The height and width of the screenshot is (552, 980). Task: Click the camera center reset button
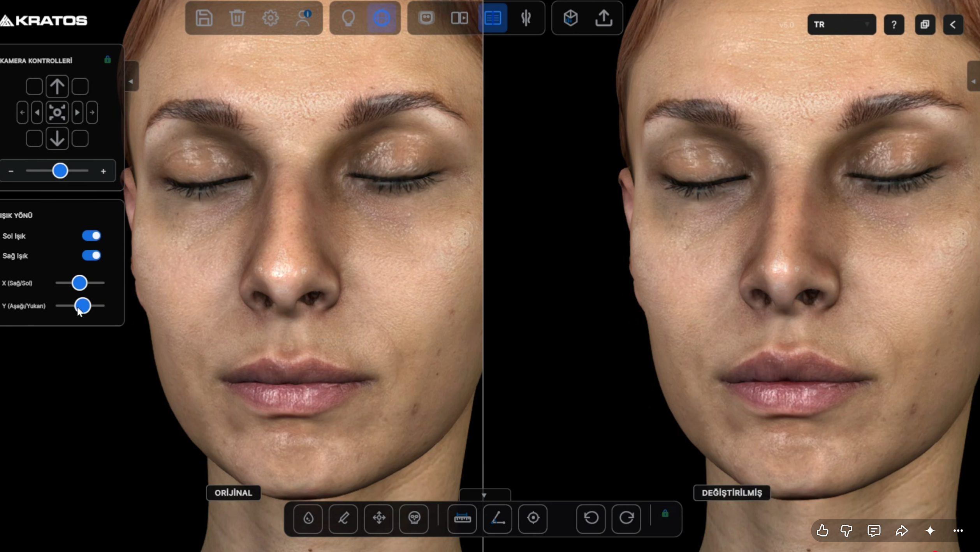[x=57, y=113]
